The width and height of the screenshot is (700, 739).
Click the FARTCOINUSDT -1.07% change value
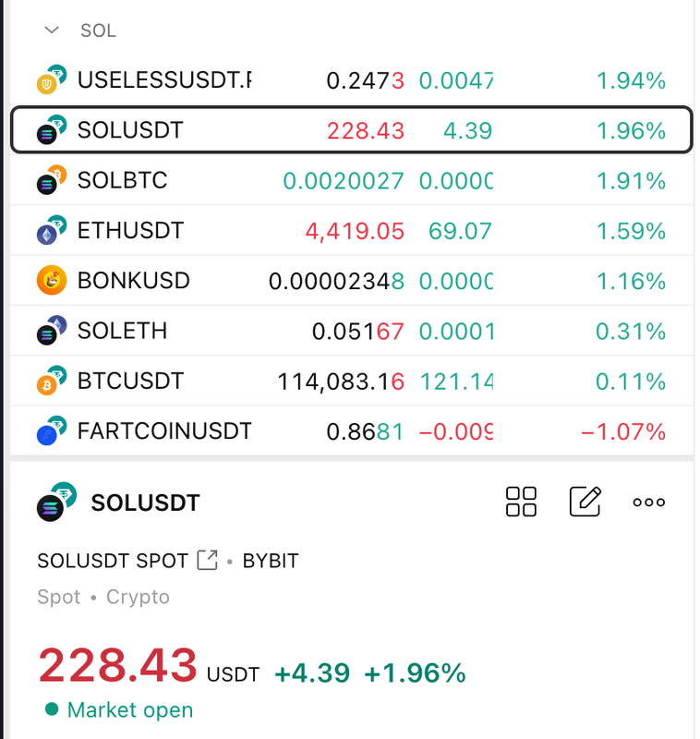coord(623,431)
